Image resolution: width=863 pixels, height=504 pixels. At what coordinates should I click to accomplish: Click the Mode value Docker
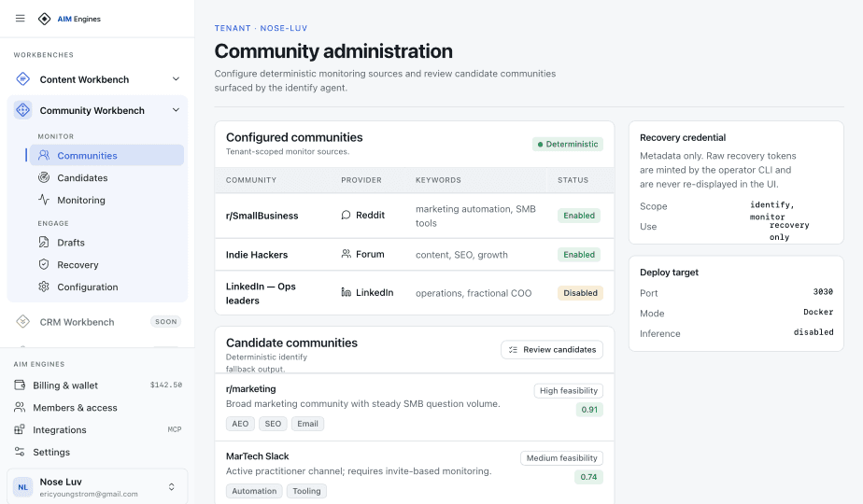pyautogui.click(x=818, y=312)
